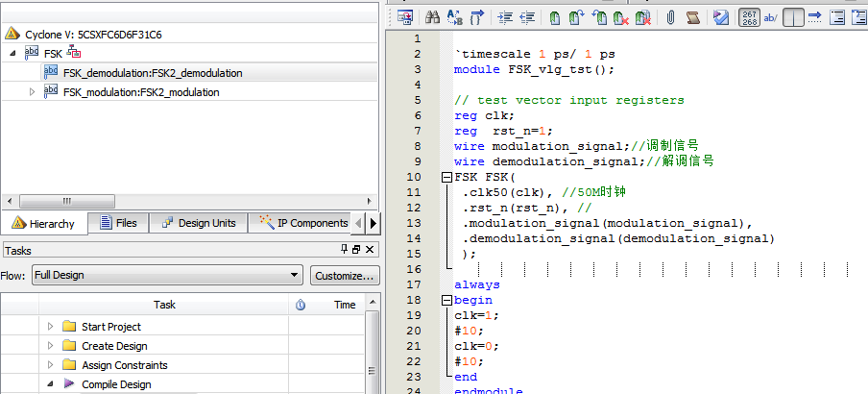
Task: Pin the Tasks panel
Action: coord(346,250)
